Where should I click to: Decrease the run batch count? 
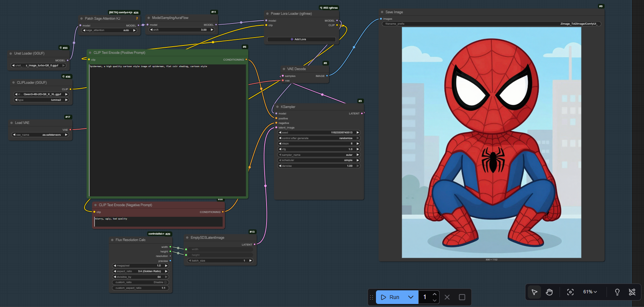[x=435, y=300]
